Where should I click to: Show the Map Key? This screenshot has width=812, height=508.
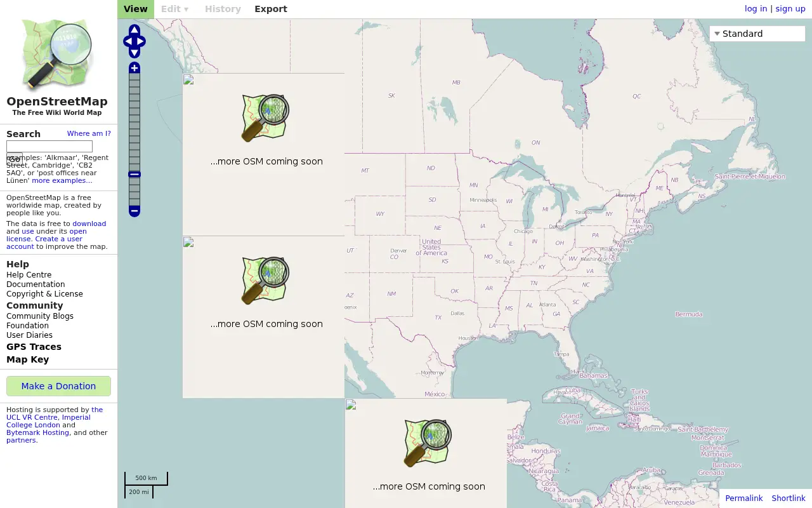[27, 359]
